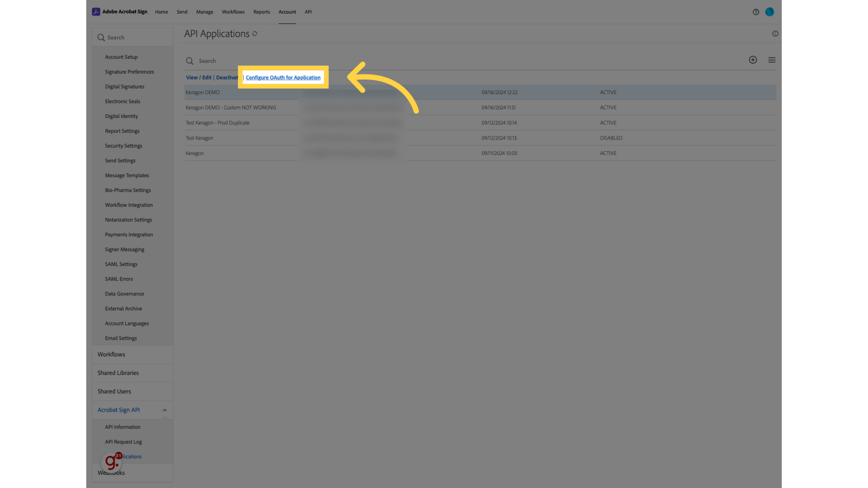868x488 pixels.
Task: Expand Shared Users section
Action: tap(133, 392)
